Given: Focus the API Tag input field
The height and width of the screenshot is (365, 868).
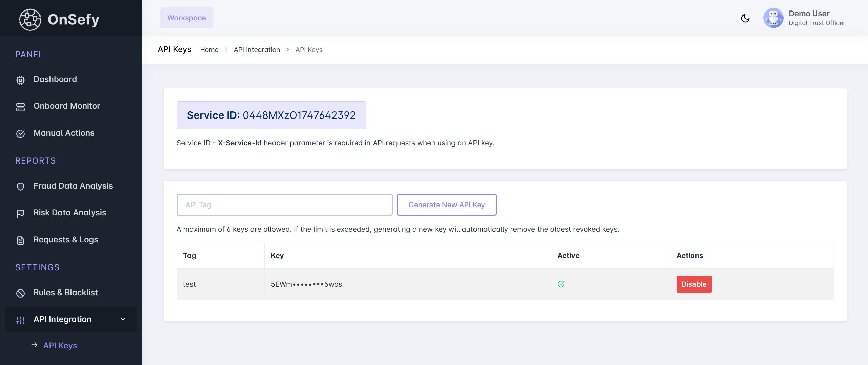Looking at the screenshot, I should [x=284, y=205].
